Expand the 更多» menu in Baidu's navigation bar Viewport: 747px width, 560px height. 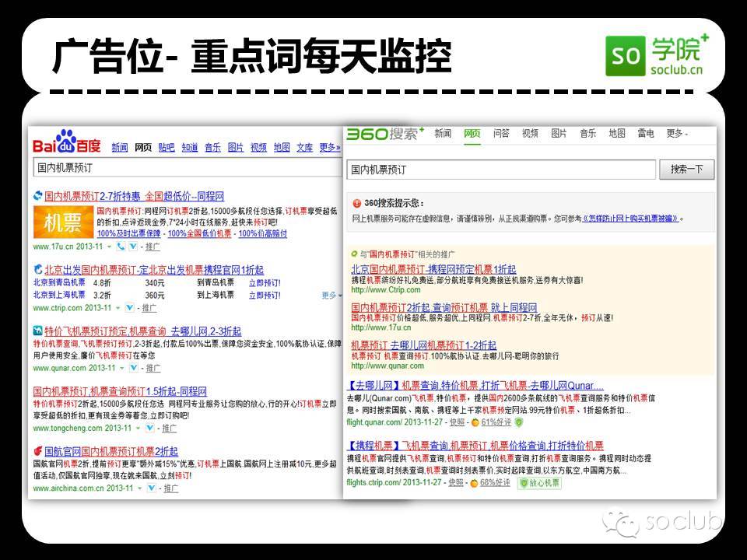pyautogui.click(x=329, y=147)
